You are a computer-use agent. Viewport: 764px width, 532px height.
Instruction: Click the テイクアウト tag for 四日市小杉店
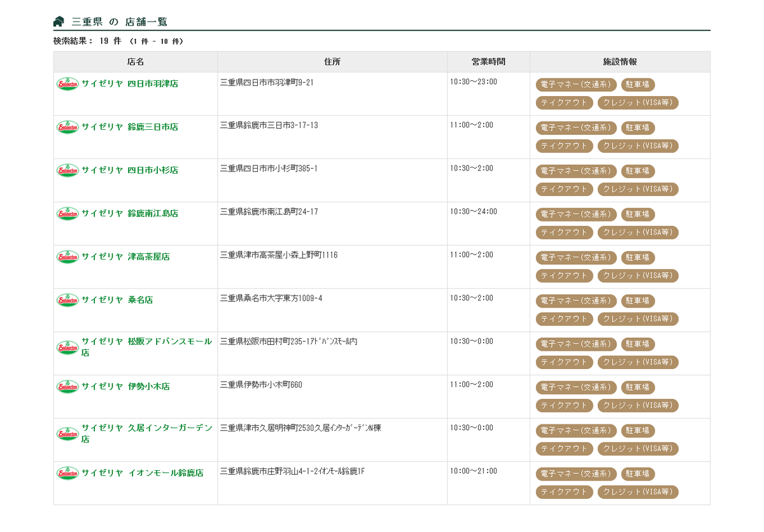[564, 189]
